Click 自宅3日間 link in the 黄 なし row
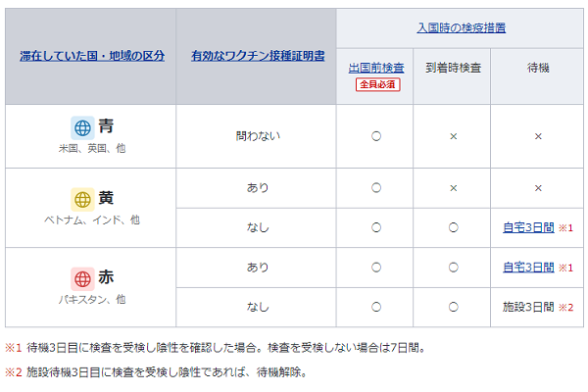This screenshot has height=392, width=588. (528, 227)
